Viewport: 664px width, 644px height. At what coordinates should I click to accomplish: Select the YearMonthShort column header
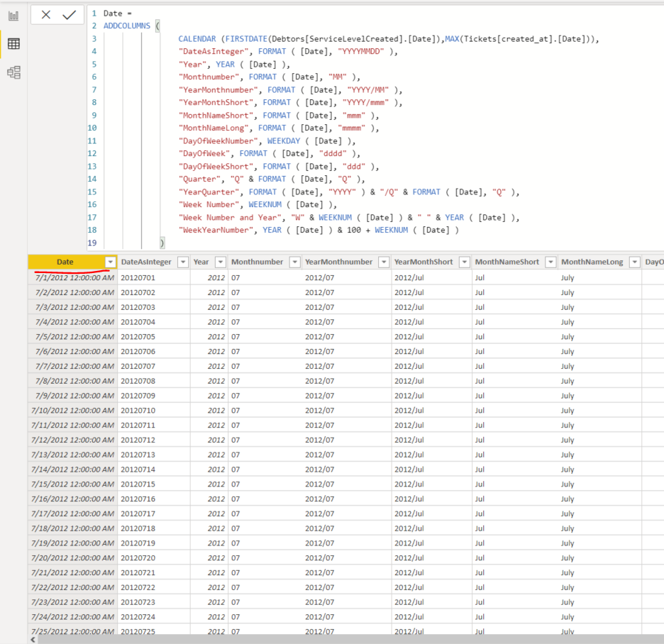point(424,262)
